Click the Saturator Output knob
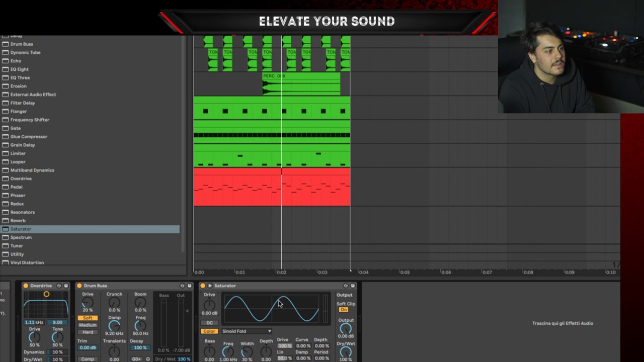This screenshot has height=362, width=644. pos(346,329)
